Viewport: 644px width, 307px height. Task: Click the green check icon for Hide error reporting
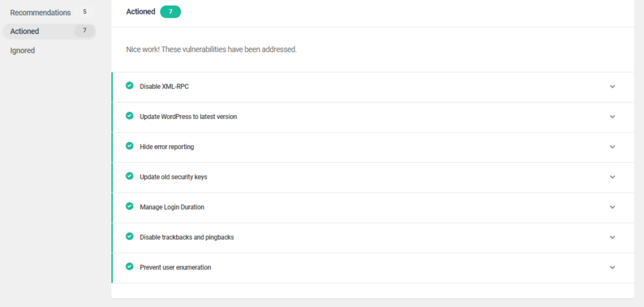(x=130, y=146)
